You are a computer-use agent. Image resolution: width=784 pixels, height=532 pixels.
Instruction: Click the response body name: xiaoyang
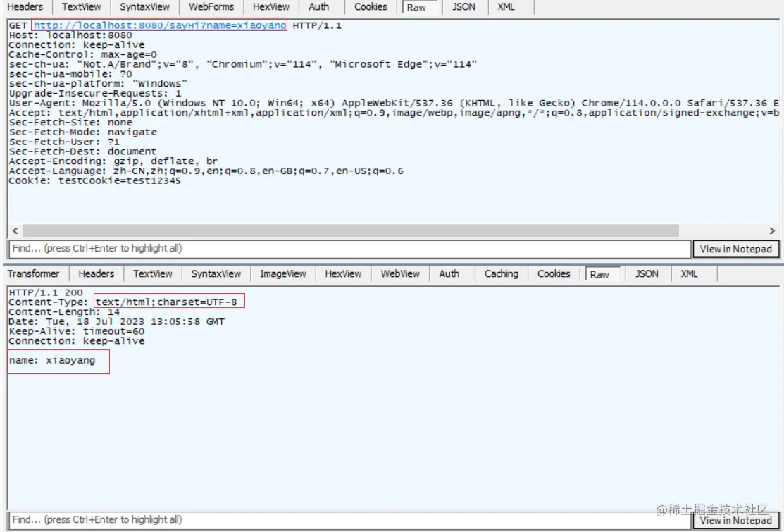(52, 361)
